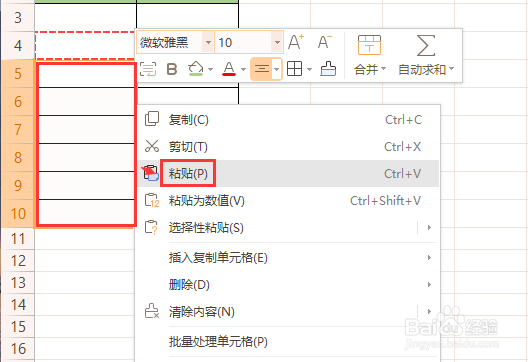528x362 pixels.
Task: Select row header 3
Action: tap(18, 18)
